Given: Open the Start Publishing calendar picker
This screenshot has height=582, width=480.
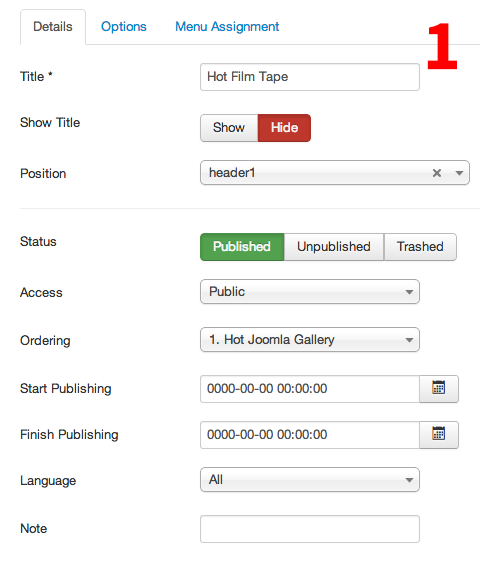Looking at the screenshot, I should click(x=439, y=389).
